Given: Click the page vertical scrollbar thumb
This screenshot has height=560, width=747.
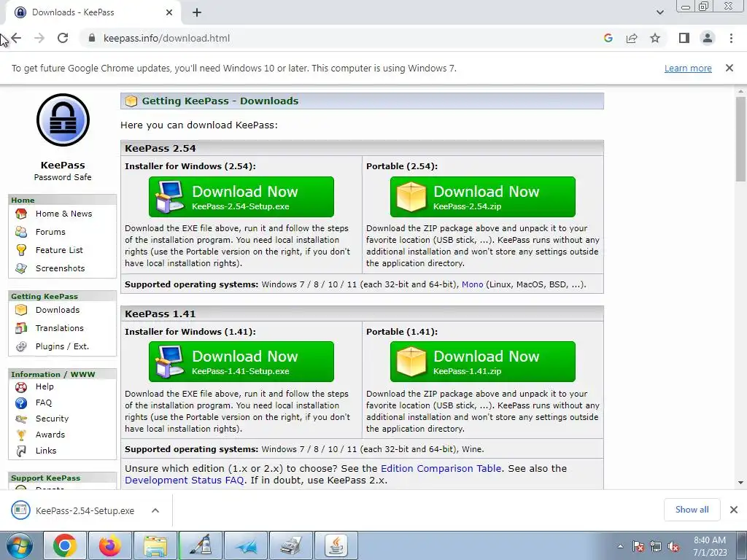Looking at the screenshot, I should pos(740,138).
